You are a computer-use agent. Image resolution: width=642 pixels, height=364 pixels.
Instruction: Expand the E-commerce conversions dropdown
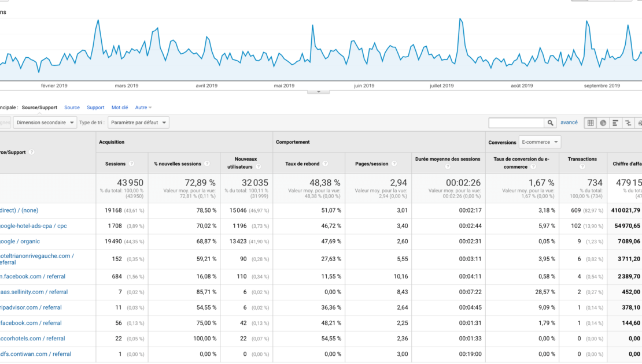pyautogui.click(x=540, y=142)
